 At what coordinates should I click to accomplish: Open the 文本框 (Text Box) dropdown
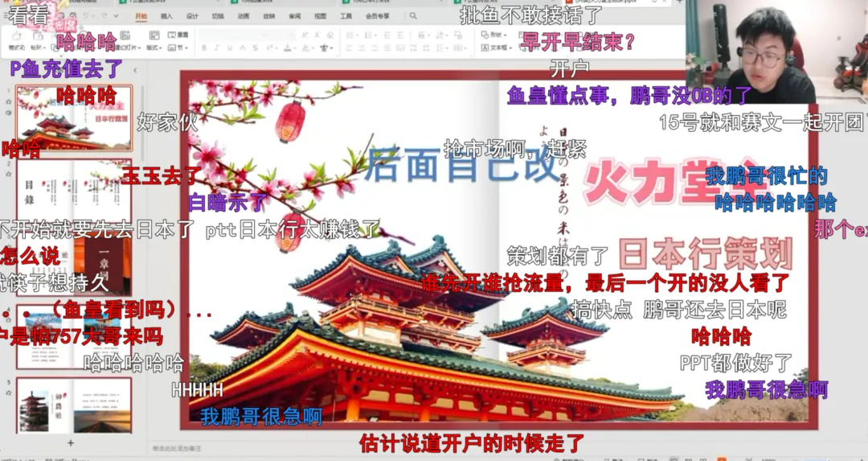[495, 48]
